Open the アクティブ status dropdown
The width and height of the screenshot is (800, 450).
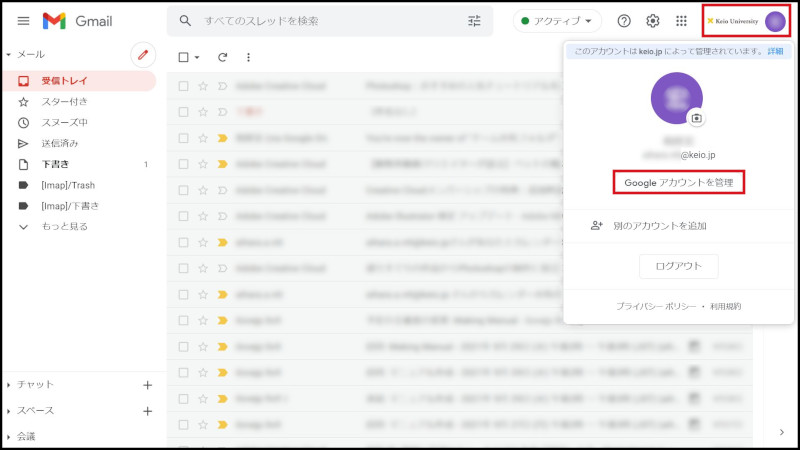(x=558, y=21)
